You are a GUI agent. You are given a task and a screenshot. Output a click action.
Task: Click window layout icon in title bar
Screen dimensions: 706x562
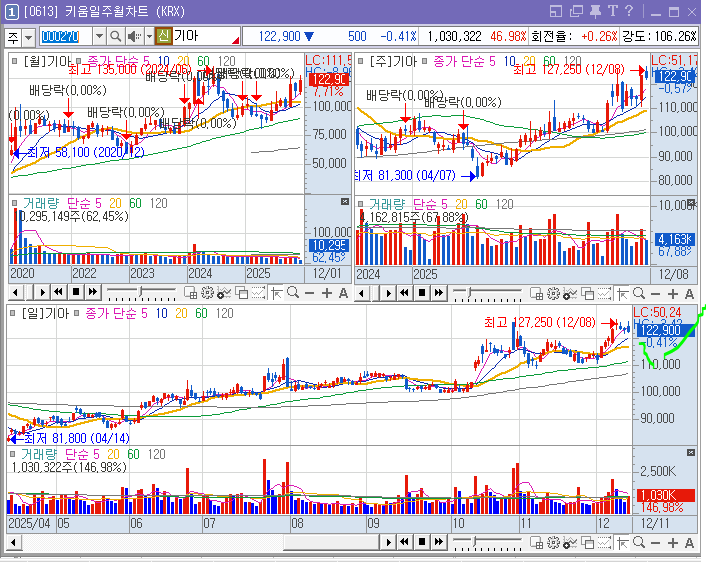tap(557, 11)
